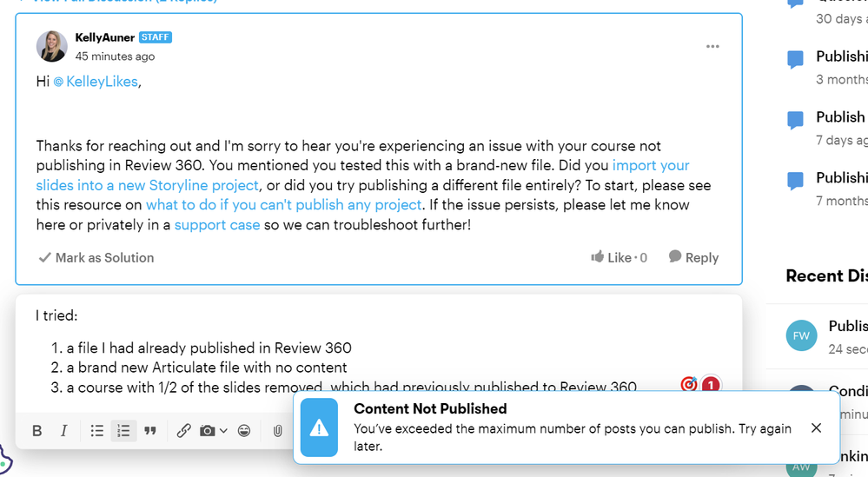Image resolution: width=868 pixels, height=477 pixels.
Task: Click KellyAuner's profile avatar
Action: pos(51,47)
